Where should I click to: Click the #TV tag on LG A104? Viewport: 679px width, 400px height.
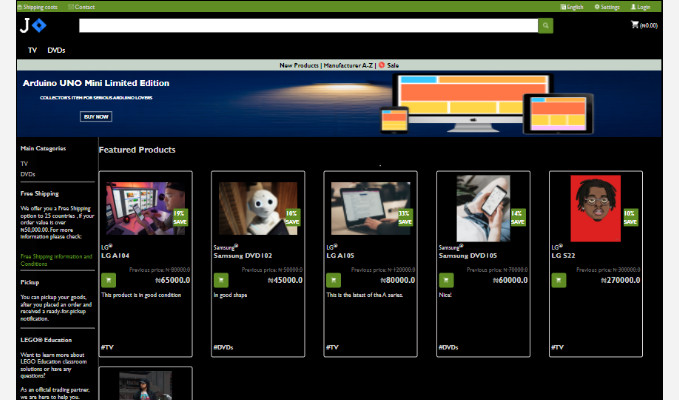[107, 347]
